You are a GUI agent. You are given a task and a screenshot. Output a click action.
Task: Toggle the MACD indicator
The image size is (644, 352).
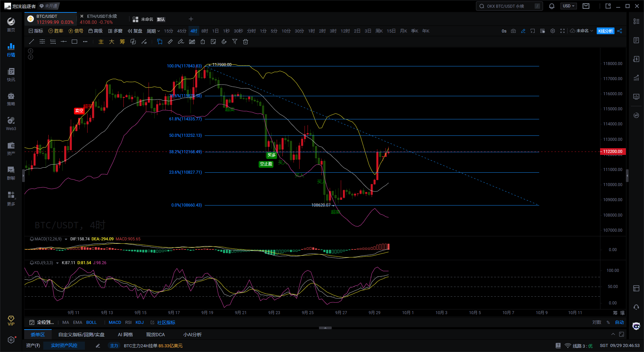(x=115, y=322)
